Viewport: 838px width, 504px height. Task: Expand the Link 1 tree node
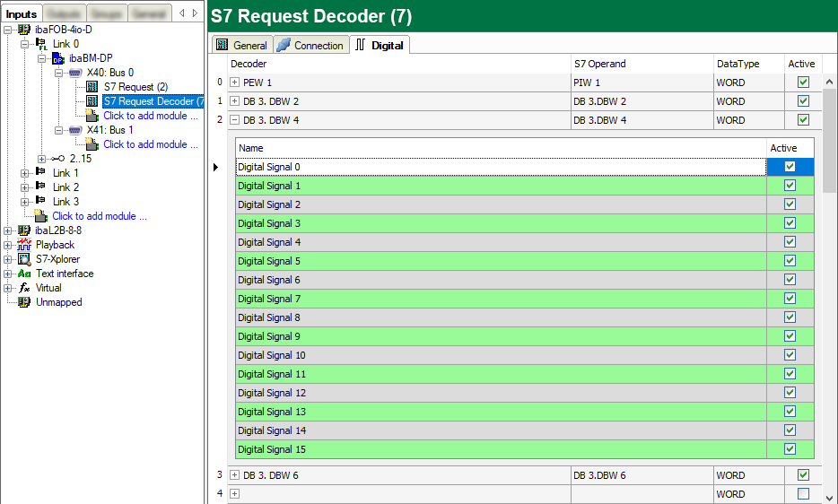24,173
